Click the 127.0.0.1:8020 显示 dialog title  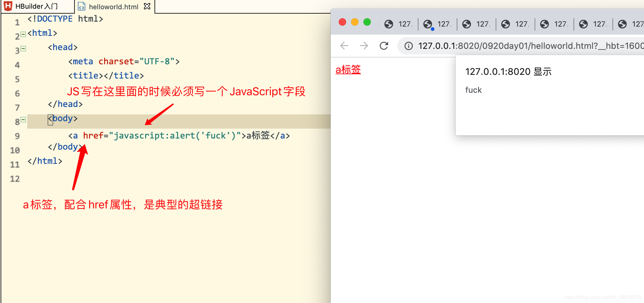[508, 72]
